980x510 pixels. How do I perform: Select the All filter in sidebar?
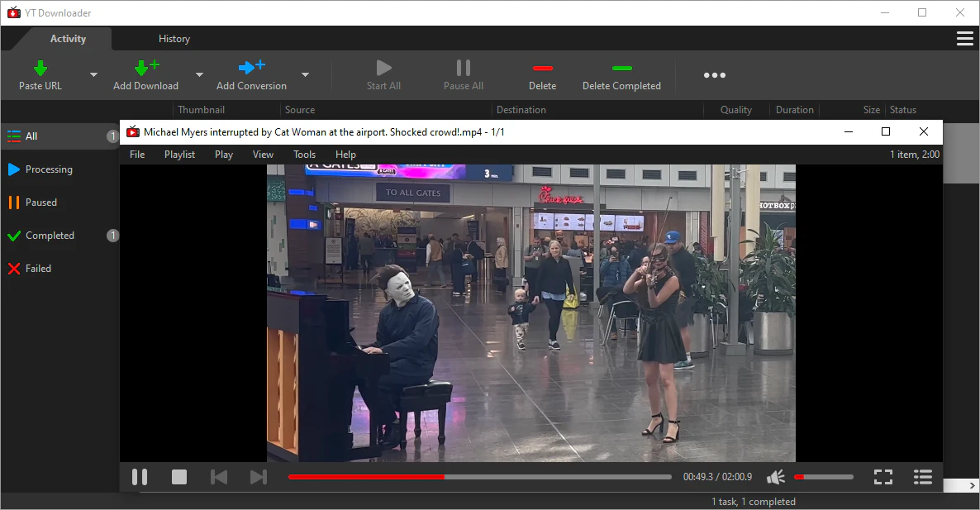(x=60, y=136)
